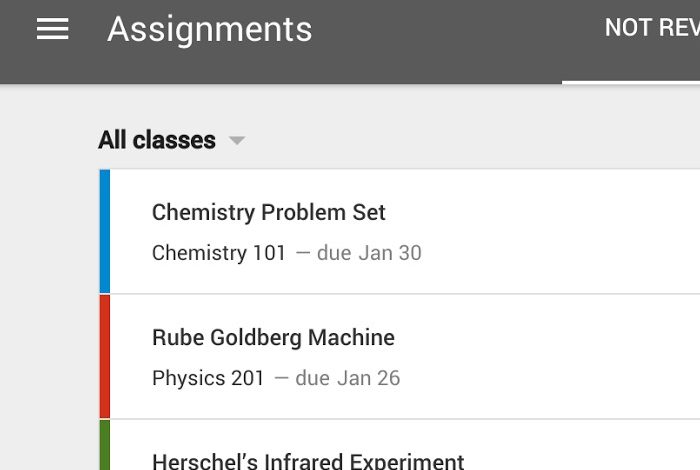Click the due Jan 30 date
This screenshot has height=470, width=700.
pos(369,253)
